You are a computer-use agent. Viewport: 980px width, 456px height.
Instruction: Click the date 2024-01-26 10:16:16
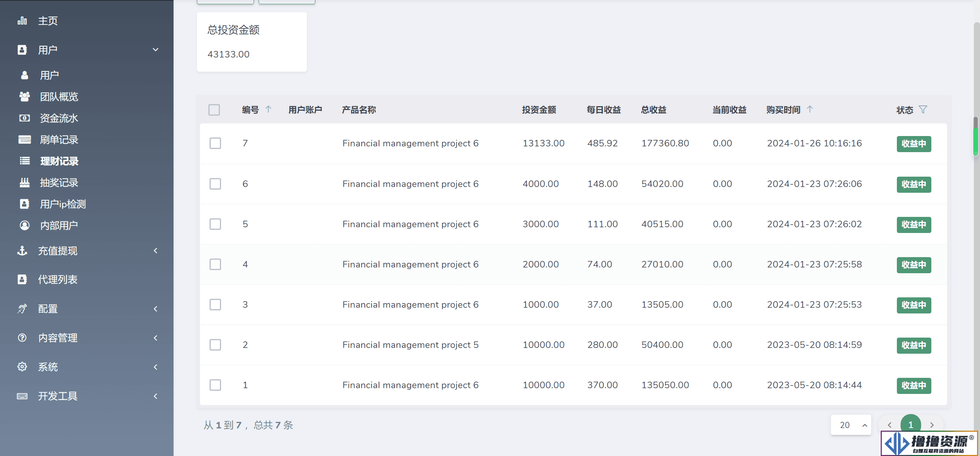click(814, 143)
